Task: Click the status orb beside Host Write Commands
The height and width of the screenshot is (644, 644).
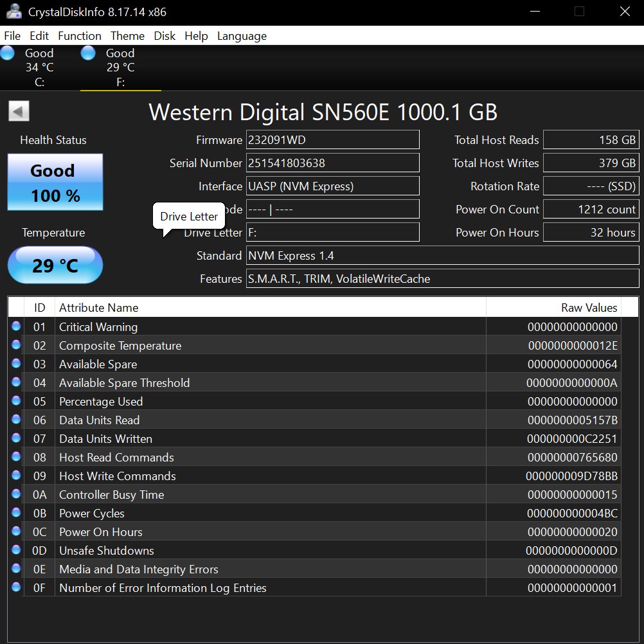Action: pyautogui.click(x=16, y=475)
